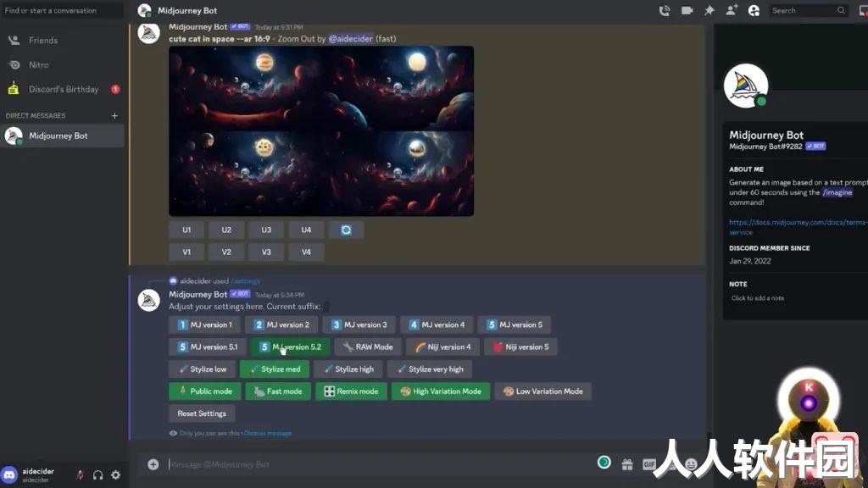Dismiss the settings message link
This screenshot has width=868, height=488.
(267, 433)
